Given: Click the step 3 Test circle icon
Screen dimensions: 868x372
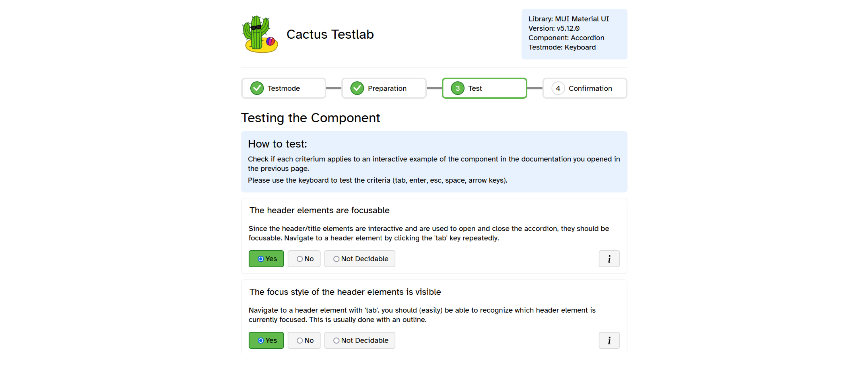Looking at the screenshot, I should pos(457,88).
